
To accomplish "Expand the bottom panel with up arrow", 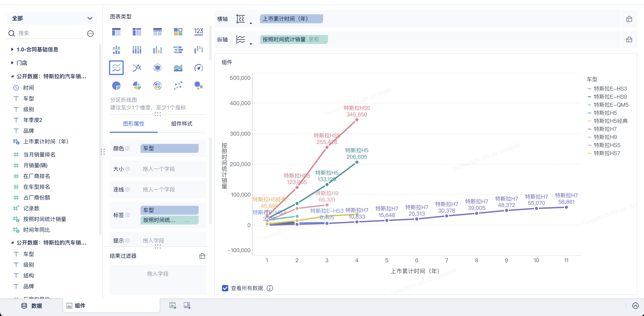I will [635, 305].
